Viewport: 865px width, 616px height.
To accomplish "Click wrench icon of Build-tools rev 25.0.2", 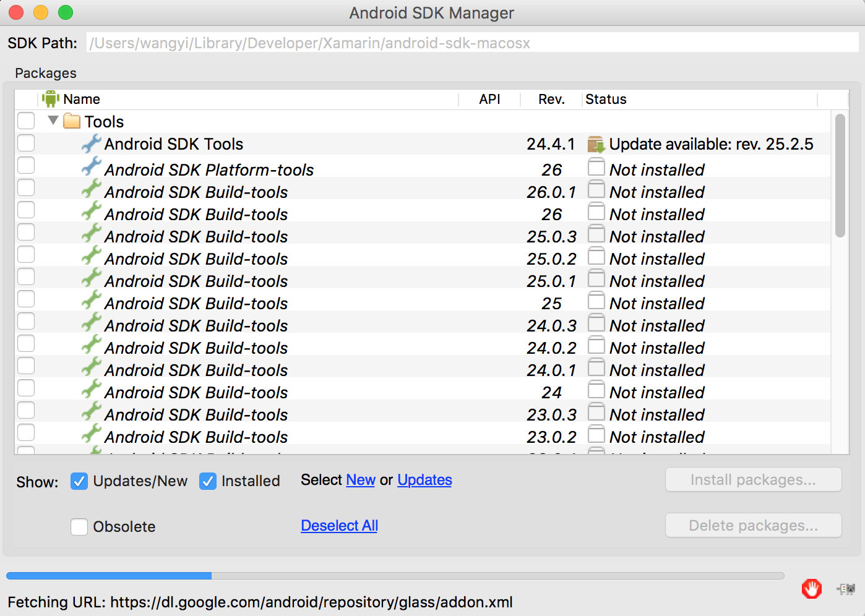I will coord(92,255).
